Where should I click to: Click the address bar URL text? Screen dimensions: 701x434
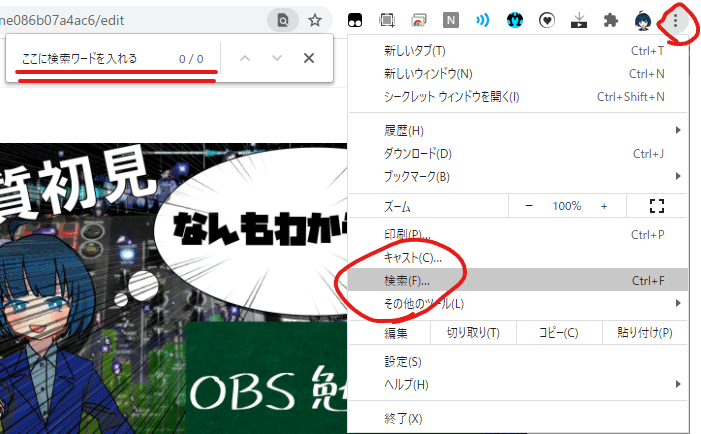point(62,20)
